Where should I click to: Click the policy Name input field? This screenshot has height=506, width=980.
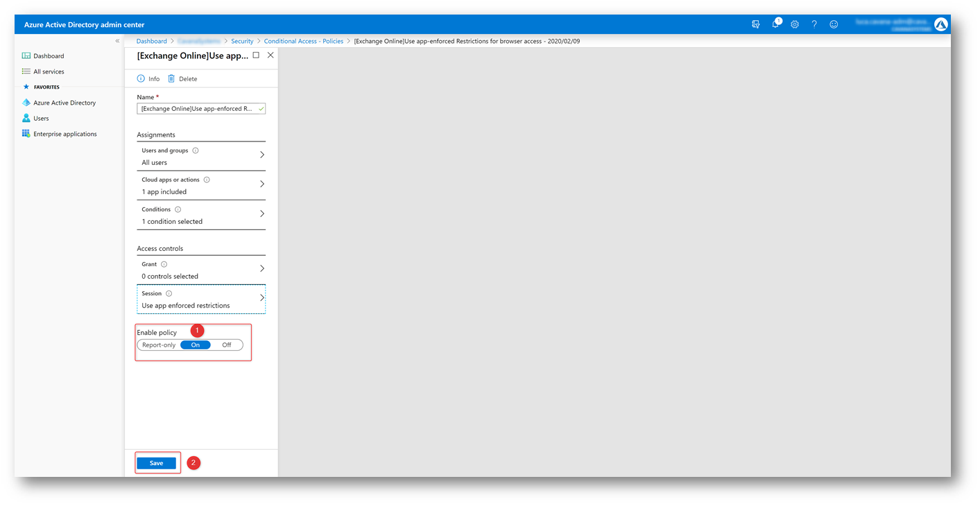tap(201, 109)
